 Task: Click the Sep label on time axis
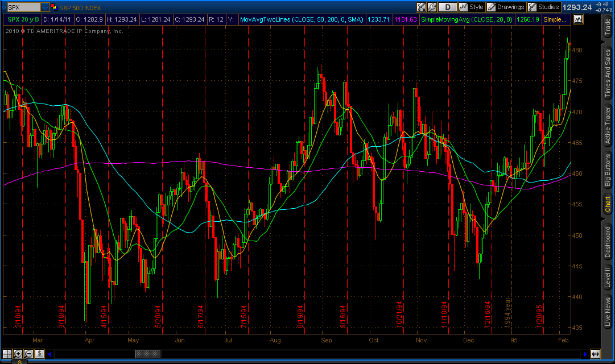click(327, 340)
